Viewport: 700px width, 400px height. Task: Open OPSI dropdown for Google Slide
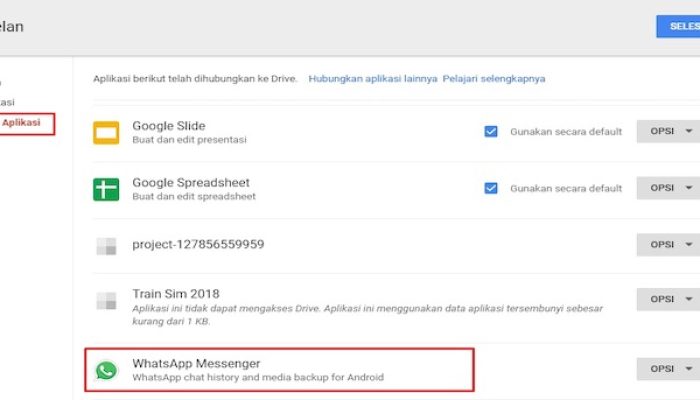[x=668, y=131]
